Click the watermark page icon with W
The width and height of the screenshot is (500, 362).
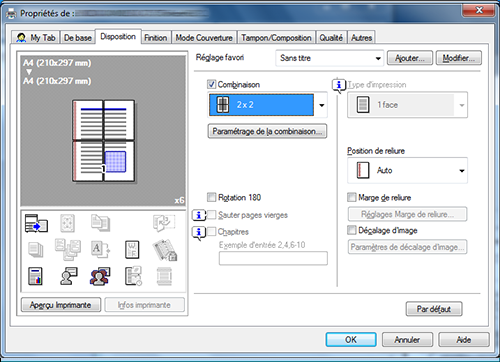coord(132,250)
